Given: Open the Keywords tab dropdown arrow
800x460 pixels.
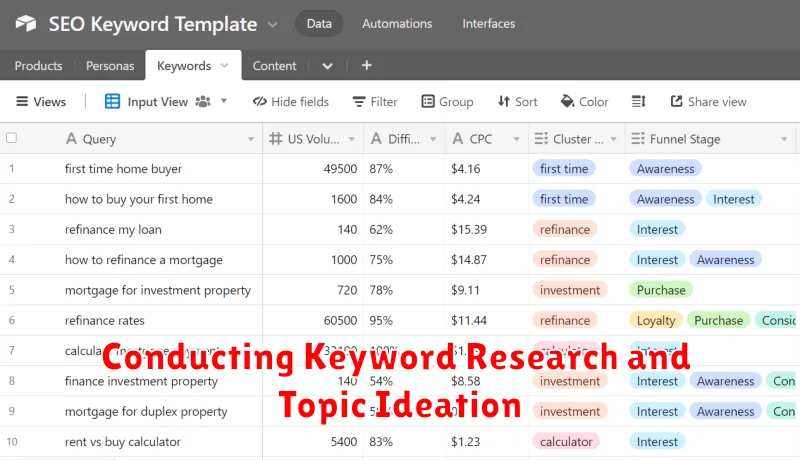Looking at the screenshot, I should click(x=224, y=66).
